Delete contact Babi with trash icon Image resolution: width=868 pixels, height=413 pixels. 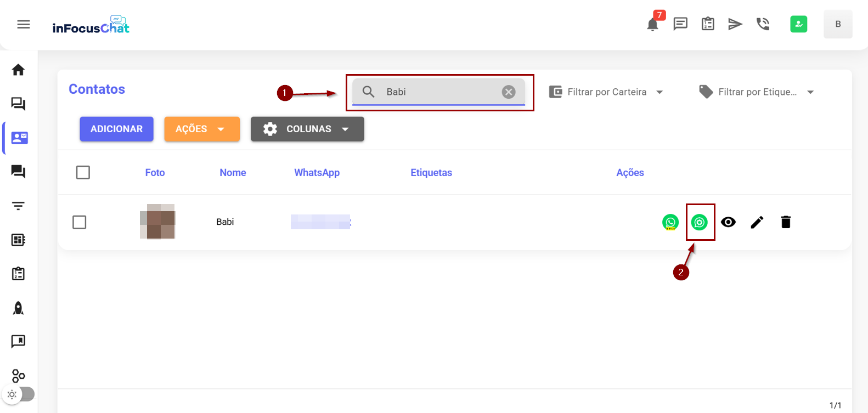point(786,222)
